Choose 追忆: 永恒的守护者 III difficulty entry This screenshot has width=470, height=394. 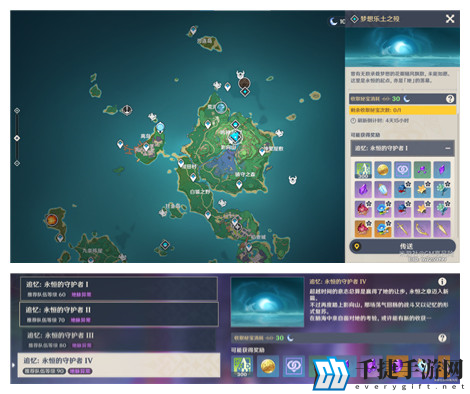click(x=118, y=339)
